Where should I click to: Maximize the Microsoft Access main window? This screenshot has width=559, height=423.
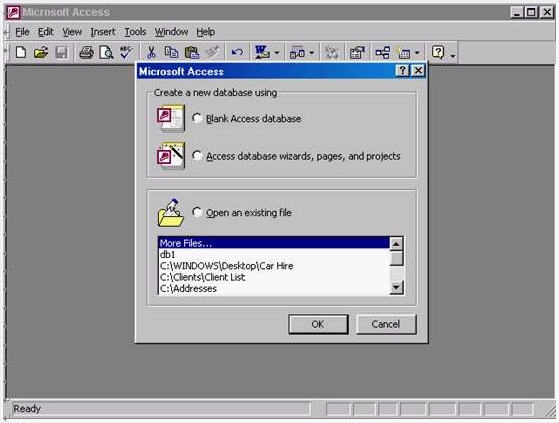point(531,12)
